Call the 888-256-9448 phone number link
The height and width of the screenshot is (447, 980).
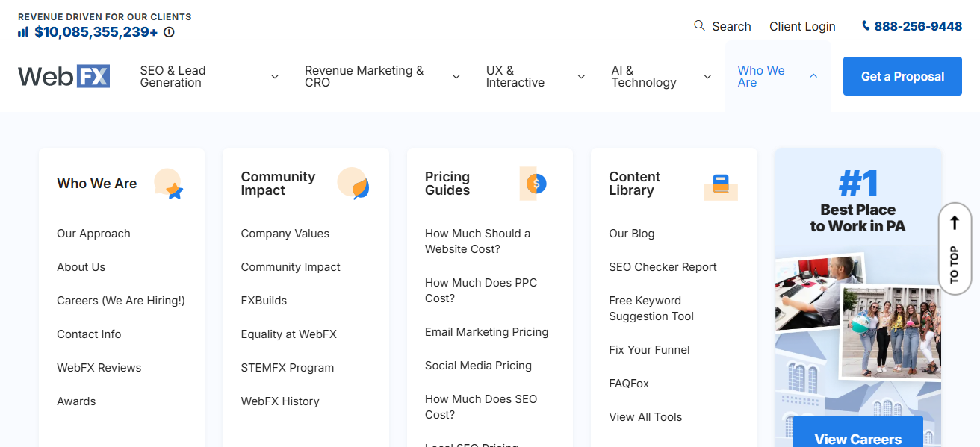[x=918, y=26]
